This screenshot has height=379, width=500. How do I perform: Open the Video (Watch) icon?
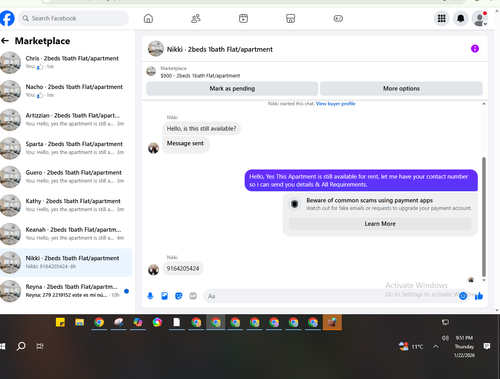[x=243, y=18]
